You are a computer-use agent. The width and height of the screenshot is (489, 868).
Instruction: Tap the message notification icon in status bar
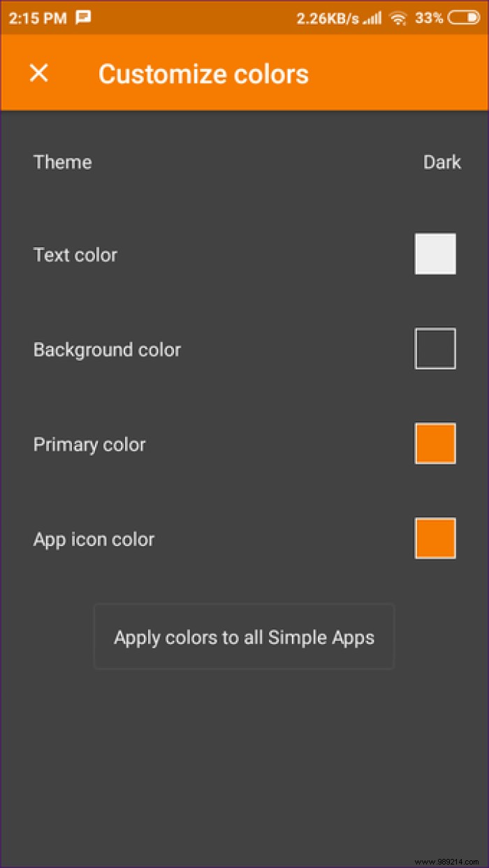coord(83,17)
